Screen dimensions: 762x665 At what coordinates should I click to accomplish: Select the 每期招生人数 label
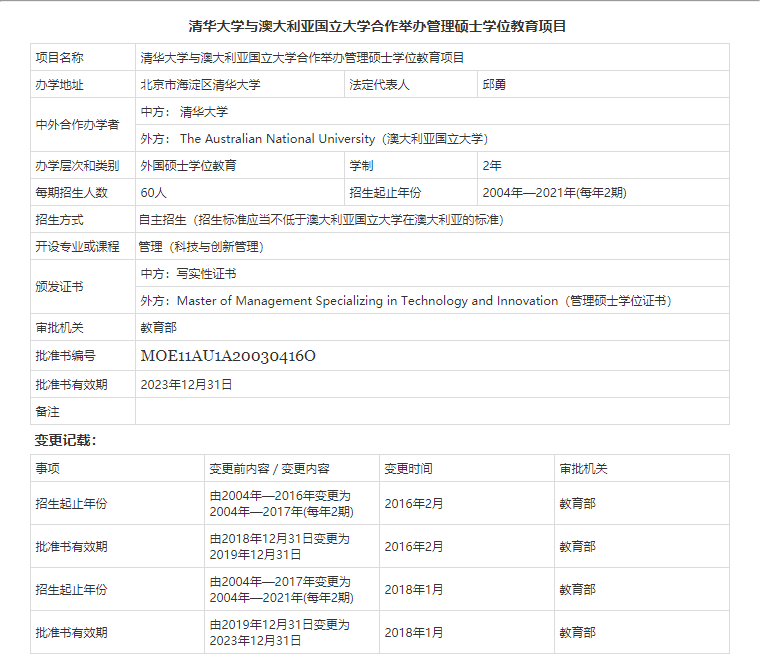tap(71, 193)
